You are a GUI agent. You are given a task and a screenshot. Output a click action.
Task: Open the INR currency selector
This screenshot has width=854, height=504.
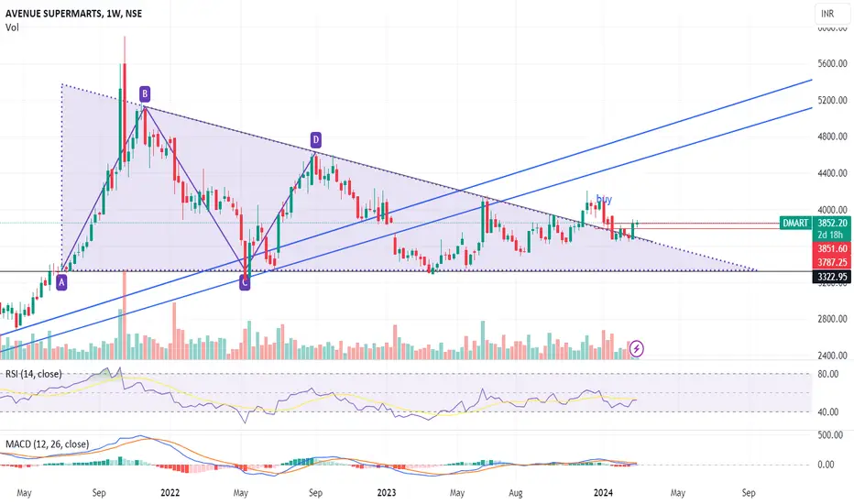[833, 14]
